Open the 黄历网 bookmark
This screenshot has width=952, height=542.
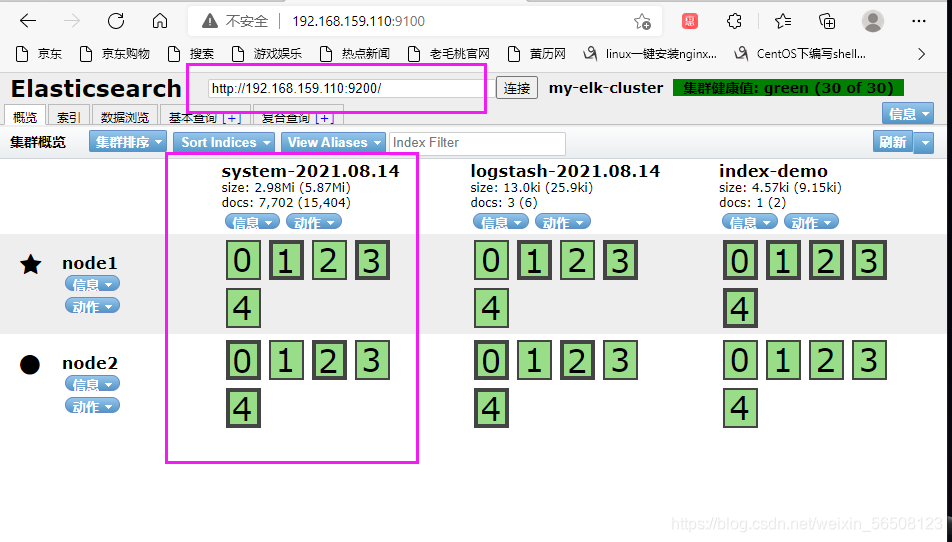pyautogui.click(x=537, y=54)
